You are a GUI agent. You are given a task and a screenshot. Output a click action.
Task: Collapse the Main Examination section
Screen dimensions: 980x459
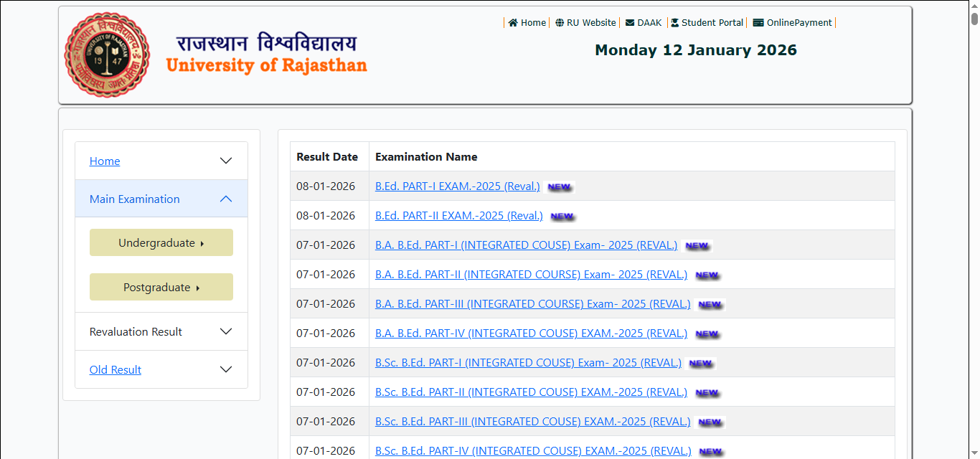point(225,199)
